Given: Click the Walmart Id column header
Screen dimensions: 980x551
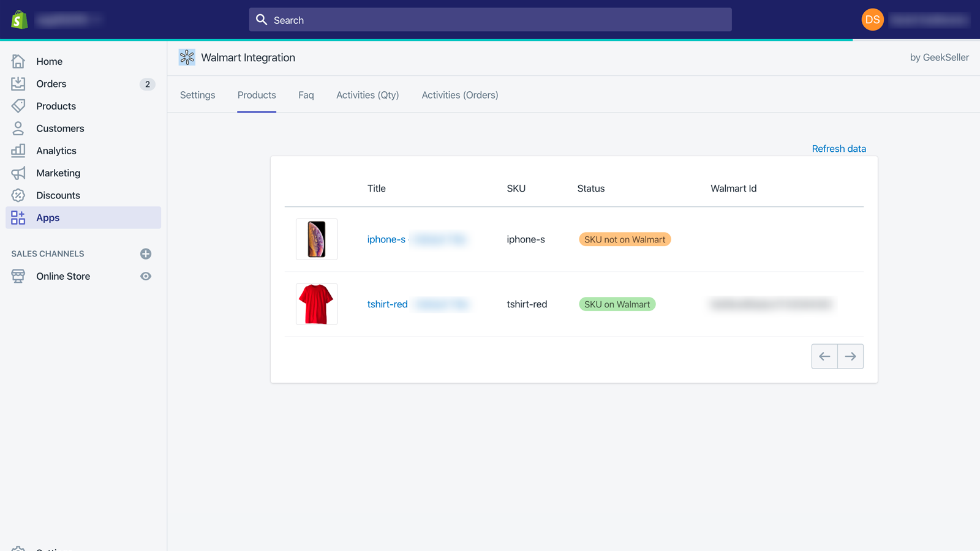Looking at the screenshot, I should [x=734, y=189].
